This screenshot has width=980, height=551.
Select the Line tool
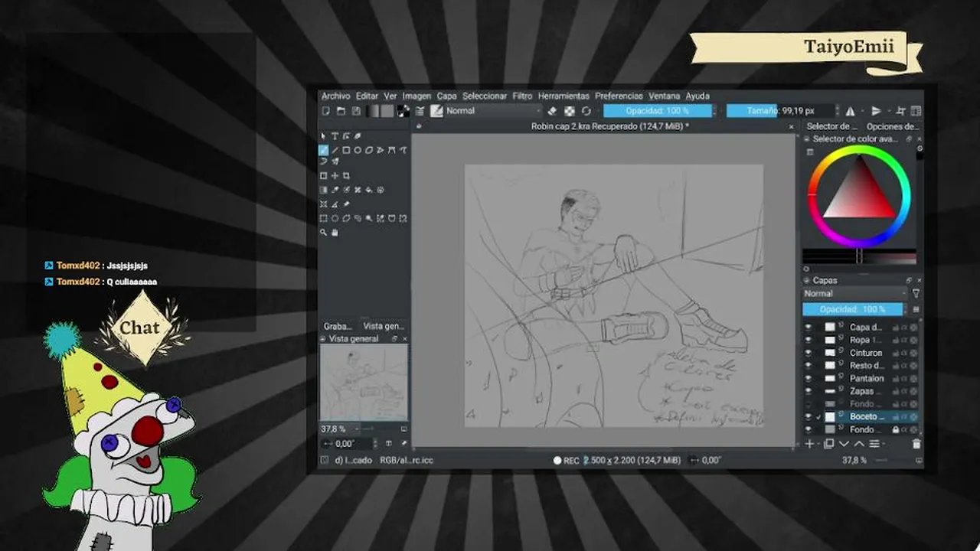pyautogui.click(x=335, y=150)
